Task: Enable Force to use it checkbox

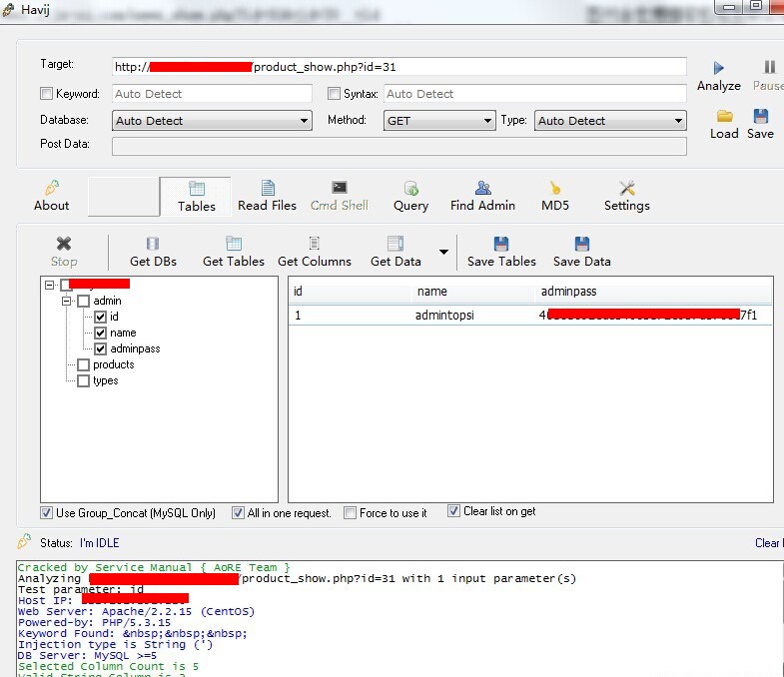Action: (350, 513)
